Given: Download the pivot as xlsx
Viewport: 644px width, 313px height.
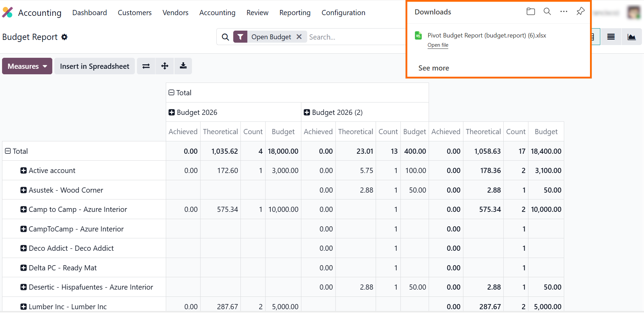Looking at the screenshot, I should tap(183, 66).
